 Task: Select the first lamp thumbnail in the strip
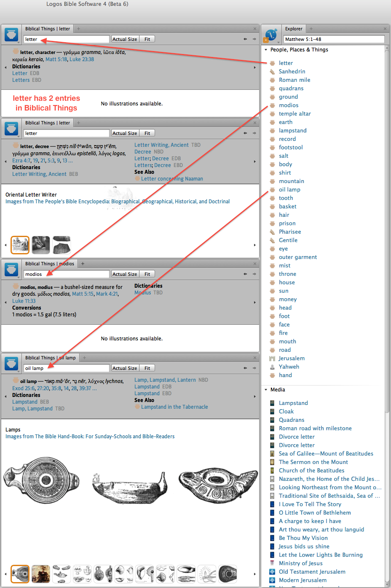point(20,574)
